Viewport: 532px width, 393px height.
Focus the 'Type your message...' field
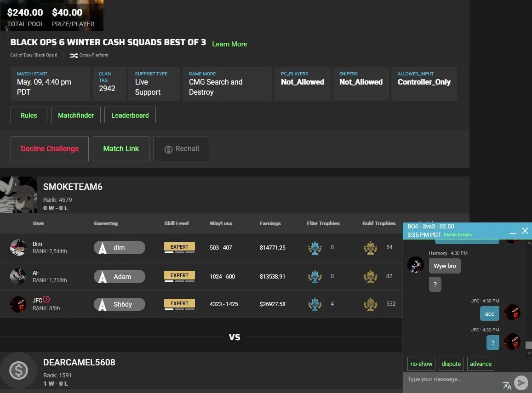(x=451, y=382)
